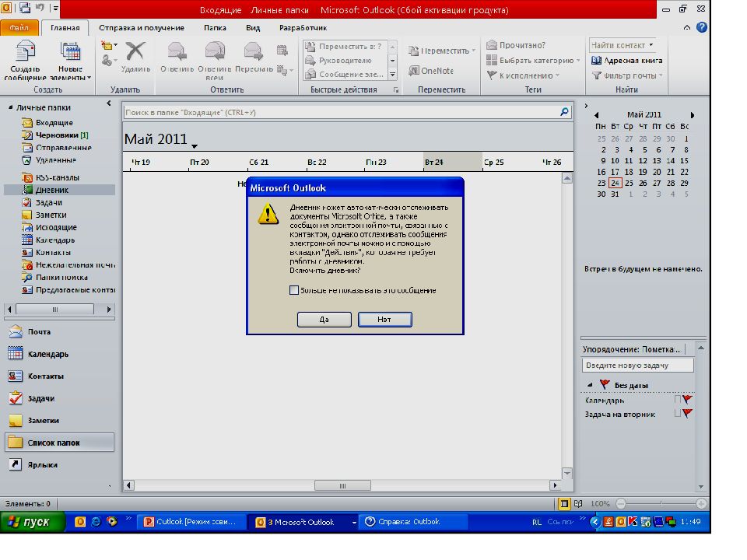Click the Reply All (Ответить всем) icon
The height and width of the screenshot is (560, 747).
point(215,51)
